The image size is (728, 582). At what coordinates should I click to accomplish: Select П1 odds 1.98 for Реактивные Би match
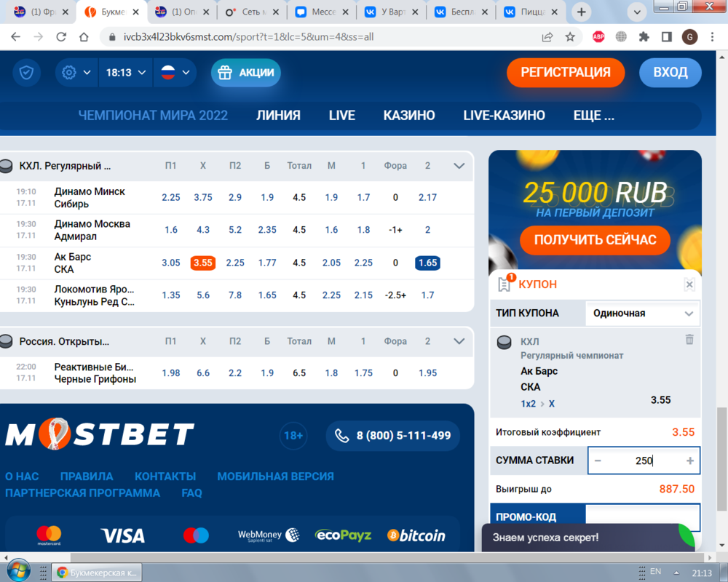pos(171,372)
